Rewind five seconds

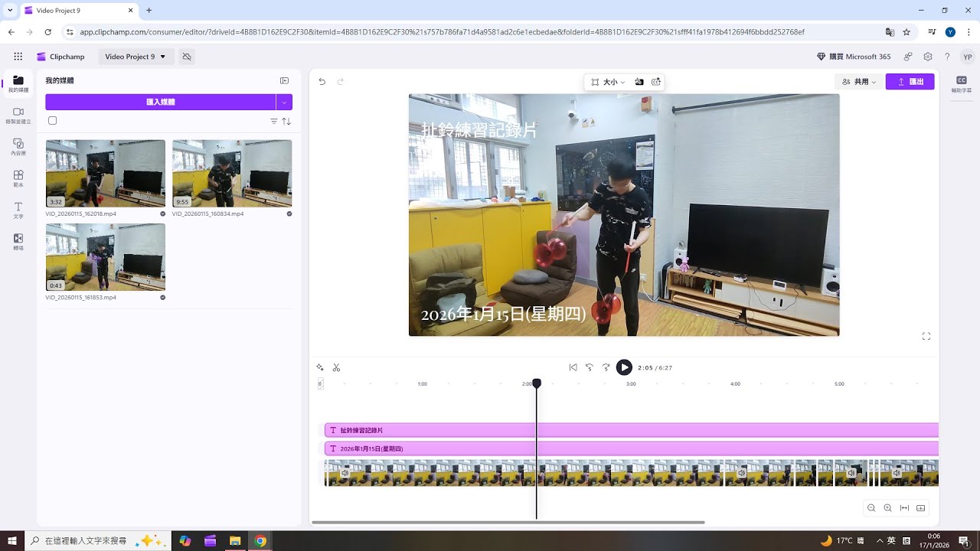(590, 367)
